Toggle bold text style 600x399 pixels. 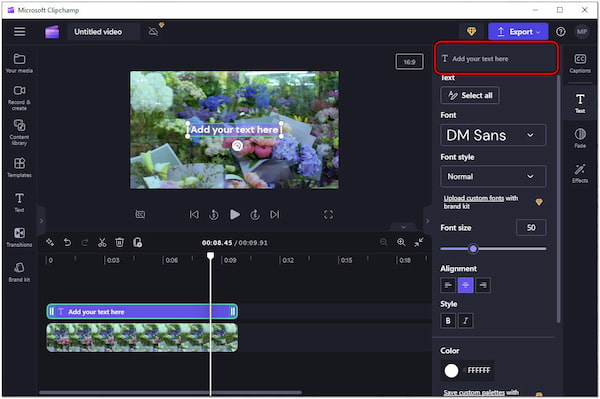[448, 321]
